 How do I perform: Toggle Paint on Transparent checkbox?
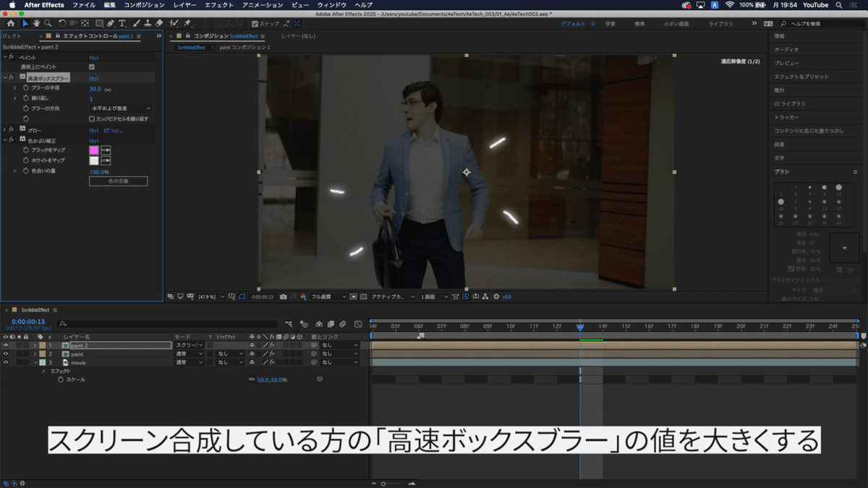coord(91,67)
